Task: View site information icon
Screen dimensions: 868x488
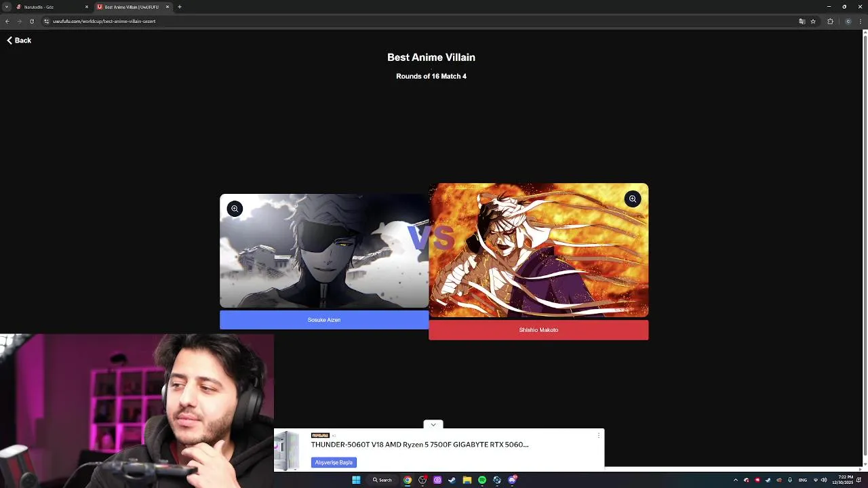Action: coord(46,21)
